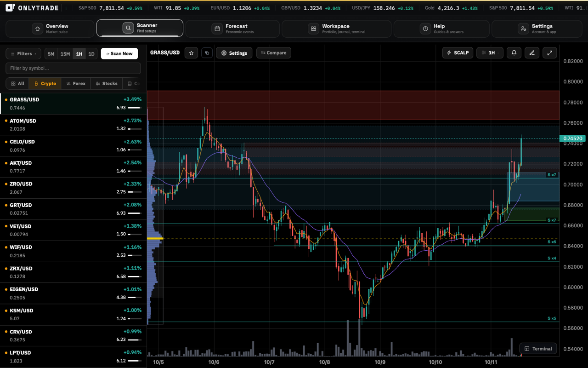Click the 0.74520 current price label
This screenshot has height=368, width=588.
tap(572, 138)
